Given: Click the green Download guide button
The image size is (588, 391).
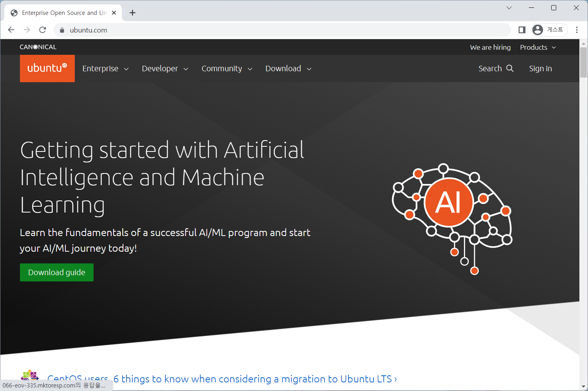Looking at the screenshot, I should (x=57, y=272).
